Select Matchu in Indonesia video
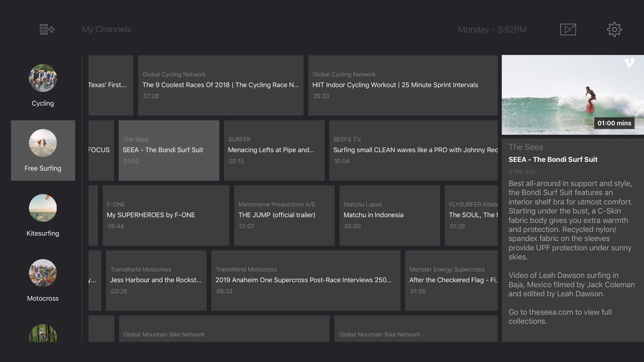 pos(389,216)
